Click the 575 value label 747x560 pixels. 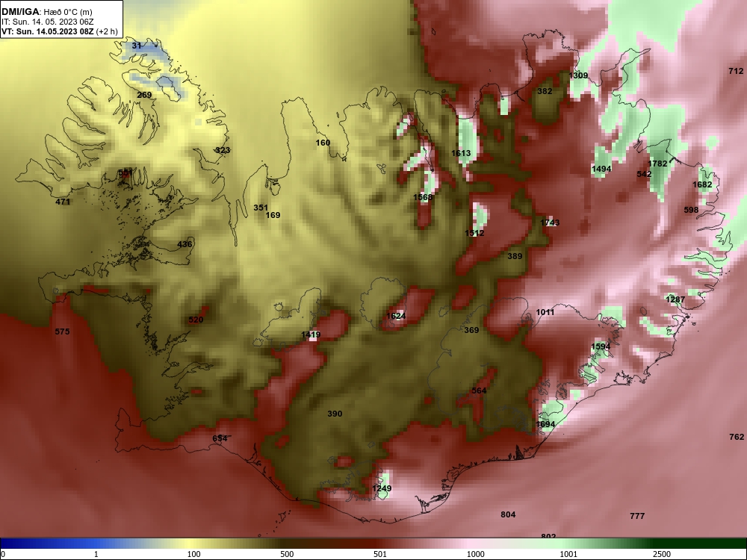[63, 332]
